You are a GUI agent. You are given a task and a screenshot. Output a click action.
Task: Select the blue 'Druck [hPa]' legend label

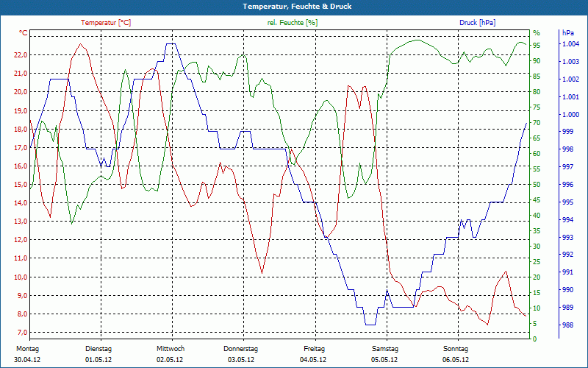477,23
